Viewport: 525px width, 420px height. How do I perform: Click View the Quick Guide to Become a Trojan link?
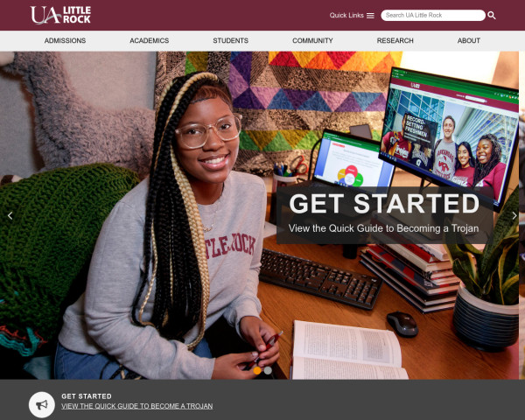[137, 406]
